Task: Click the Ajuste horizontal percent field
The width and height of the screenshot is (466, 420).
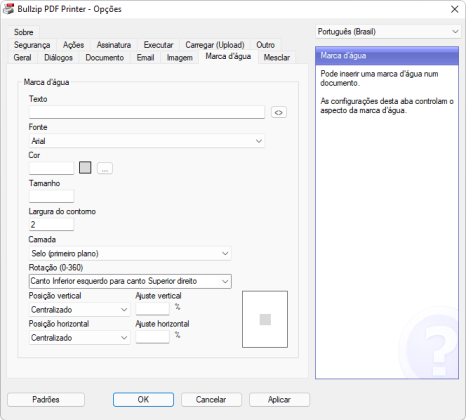Action: click(153, 337)
